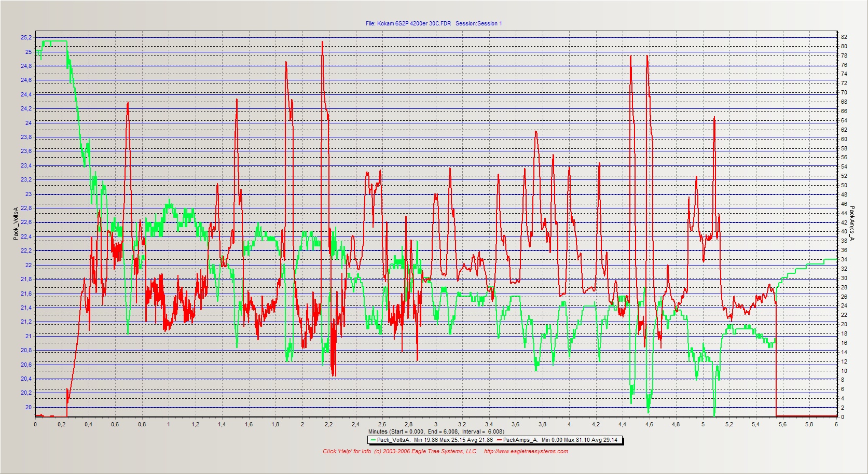Click the vertical Pack_VoltsA left axis title
This screenshot has width=868, height=474.
16,224
